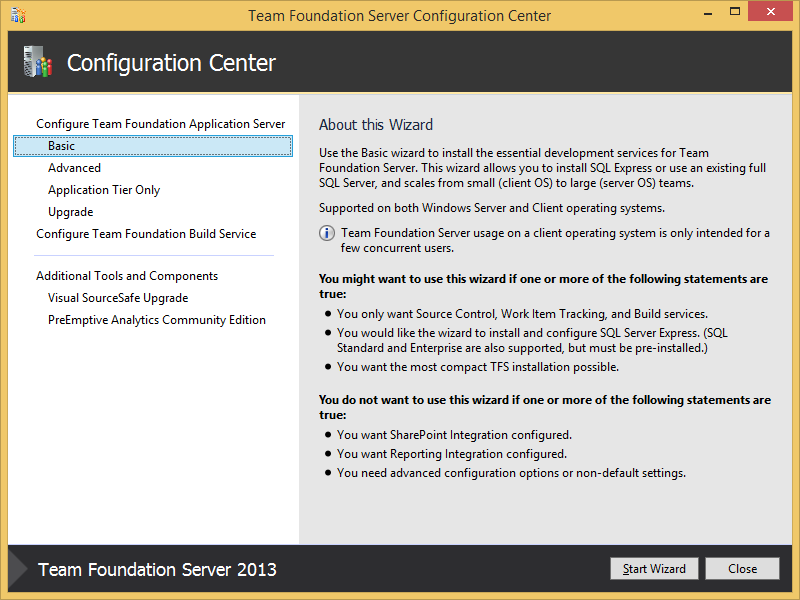
Task: Click Additional Tools and Components heading
Action: tap(127, 276)
